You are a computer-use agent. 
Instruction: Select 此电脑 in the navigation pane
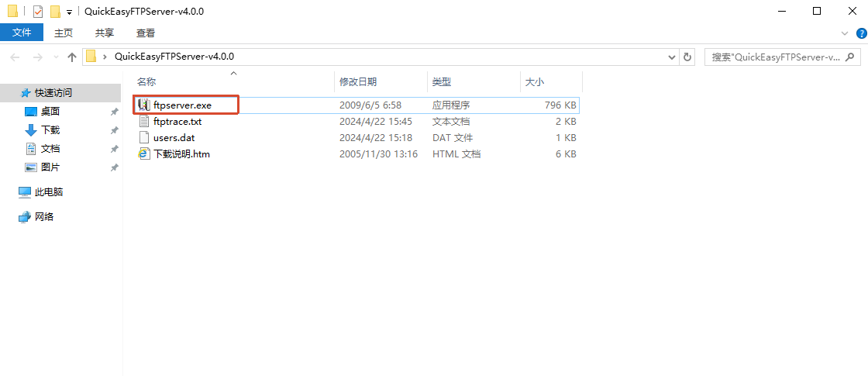click(49, 192)
